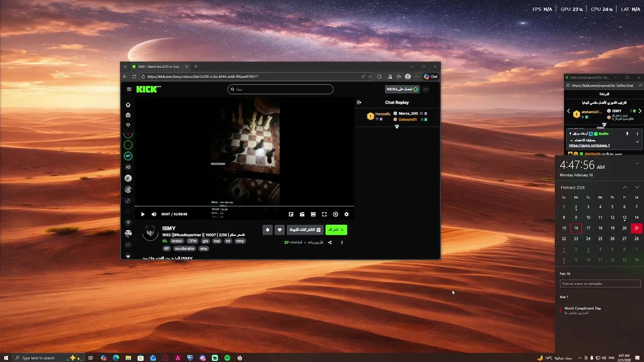Screen dimensions: 644x362
Task: Open browser profile avatar
Action: point(408,76)
